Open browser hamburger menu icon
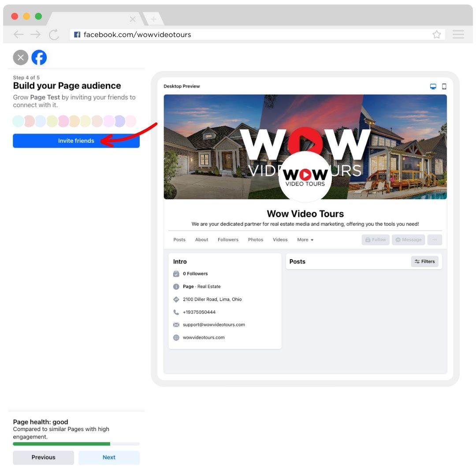476x476 pixels. [x=458, y=34]
